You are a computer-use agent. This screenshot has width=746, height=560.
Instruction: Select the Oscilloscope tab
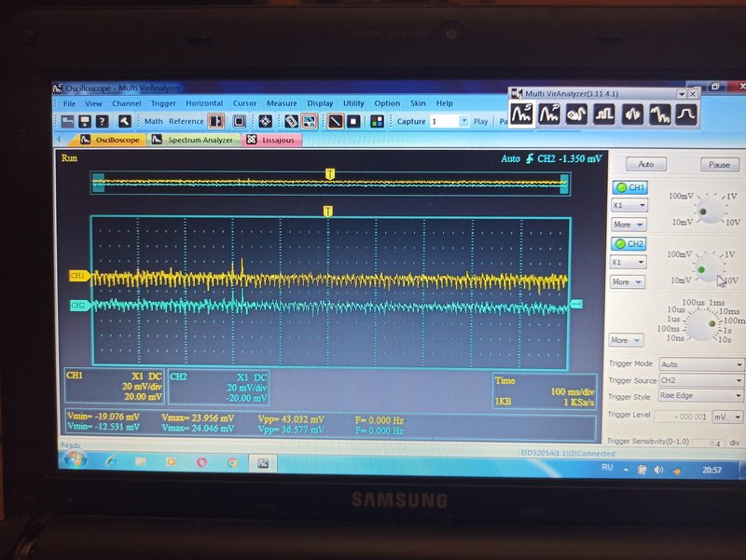(x=110, y=140)
